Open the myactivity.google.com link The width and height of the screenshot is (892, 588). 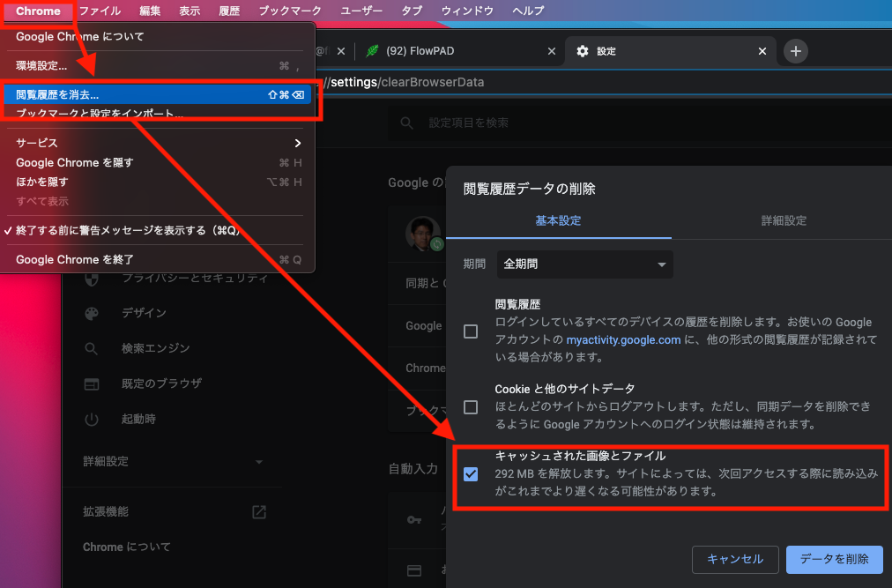[623, 339]
